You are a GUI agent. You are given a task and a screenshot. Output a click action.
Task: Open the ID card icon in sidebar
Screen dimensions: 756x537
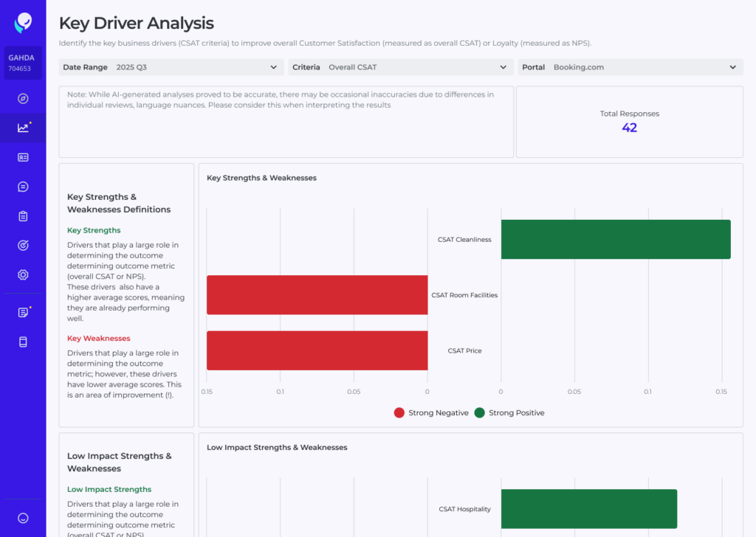coord(23,157)
